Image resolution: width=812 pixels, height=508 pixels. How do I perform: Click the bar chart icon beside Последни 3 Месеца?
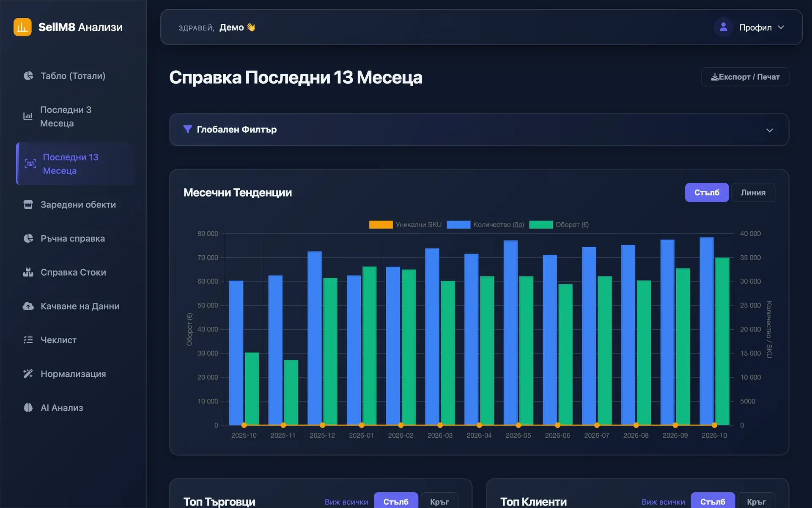tap(28, 116)
